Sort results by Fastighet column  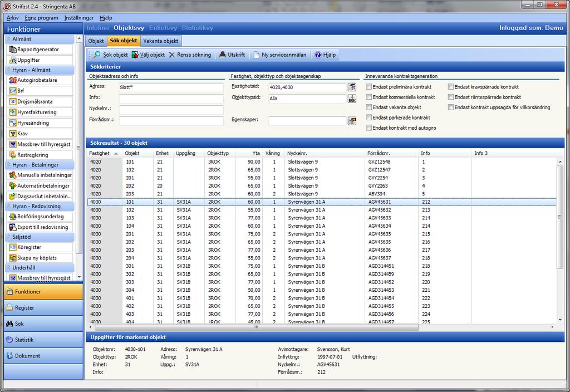104,153
